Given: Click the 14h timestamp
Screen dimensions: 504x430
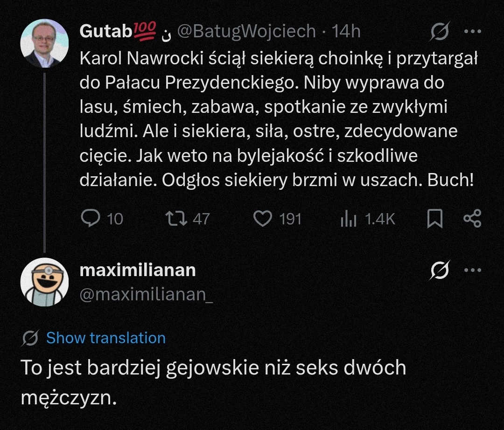Looking at the screenshot, I should (346, 32).
